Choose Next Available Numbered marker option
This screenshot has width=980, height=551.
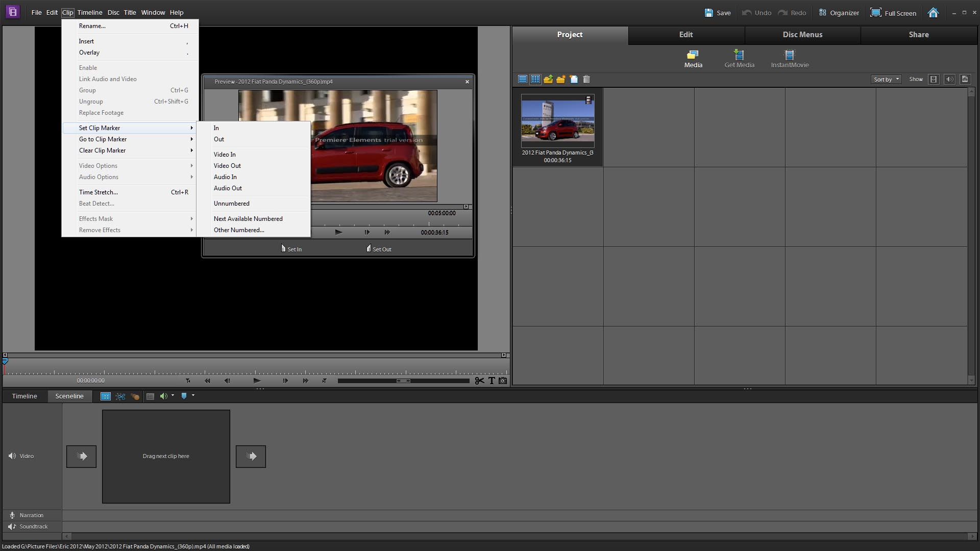[x=248, y=219]
